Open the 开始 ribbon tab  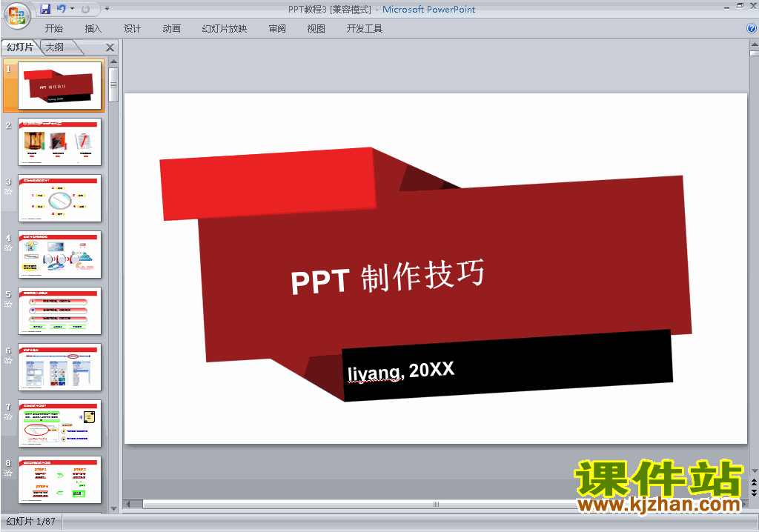coord(53,29)
